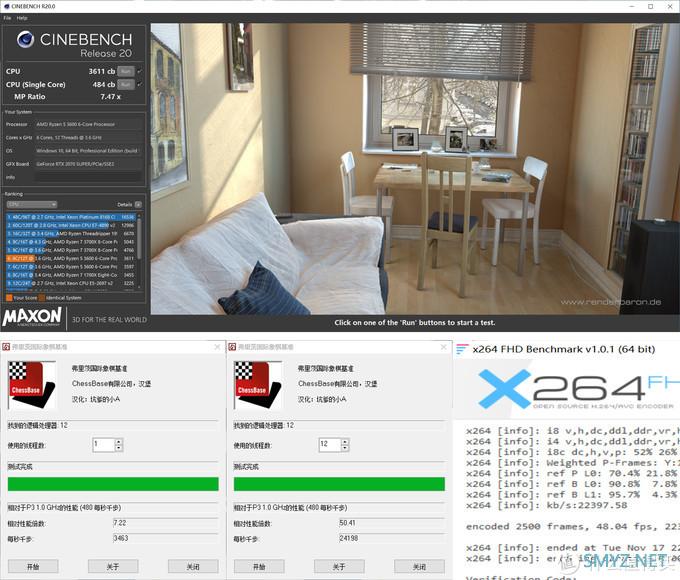The image size is (680, 580).
Task: Decrease thread count stepper in right Fritz window
Action: point(345,447)
